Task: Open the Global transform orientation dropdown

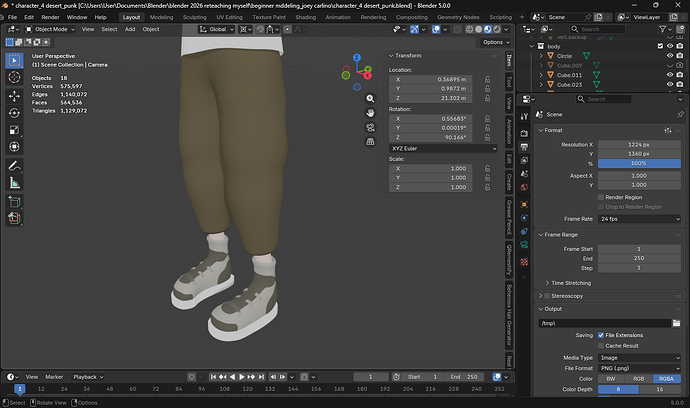Action: pos(217,29)
